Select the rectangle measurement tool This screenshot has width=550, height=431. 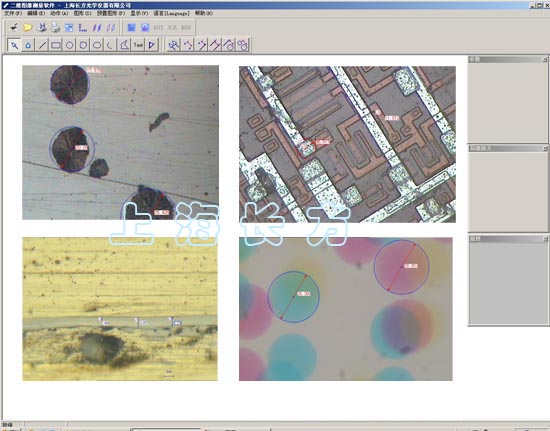pos(56,45)
